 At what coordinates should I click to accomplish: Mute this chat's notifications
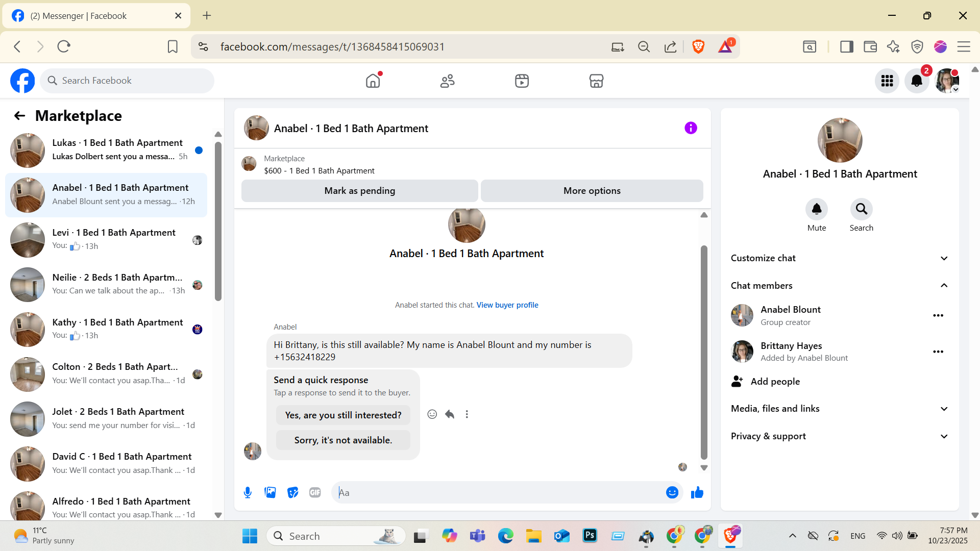click(x=816, y=209)
